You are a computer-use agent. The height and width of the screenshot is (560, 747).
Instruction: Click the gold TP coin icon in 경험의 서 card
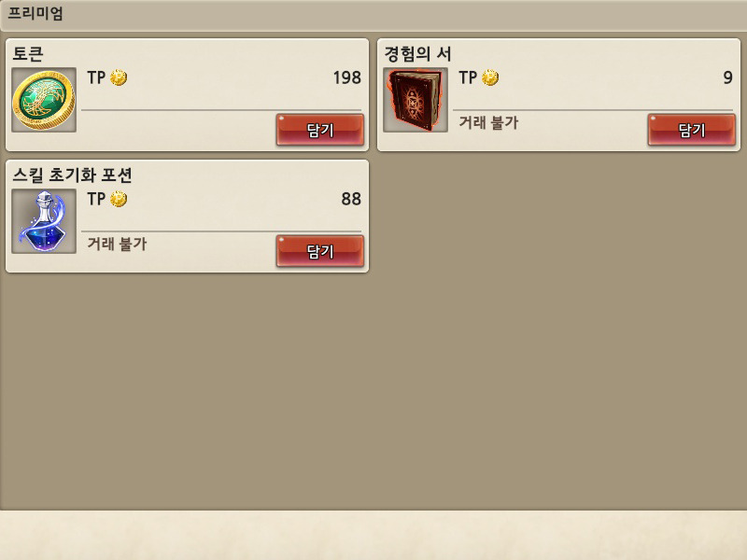[490, 77]
